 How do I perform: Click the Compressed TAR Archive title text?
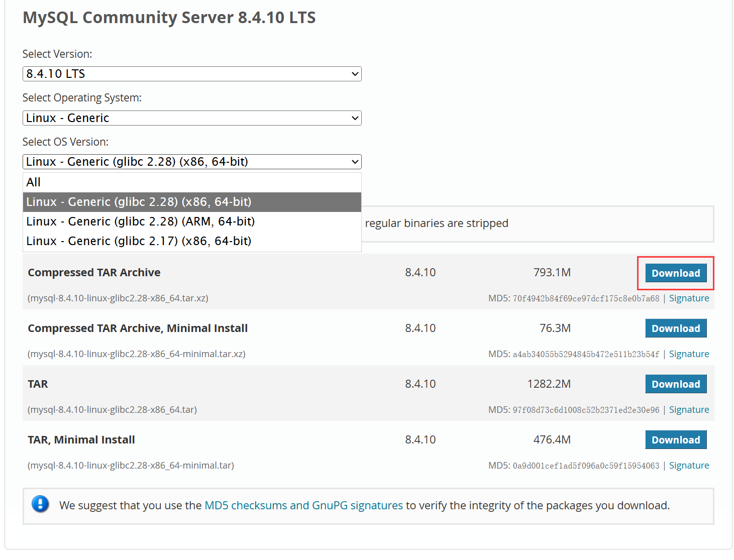(x=94, y=272)
